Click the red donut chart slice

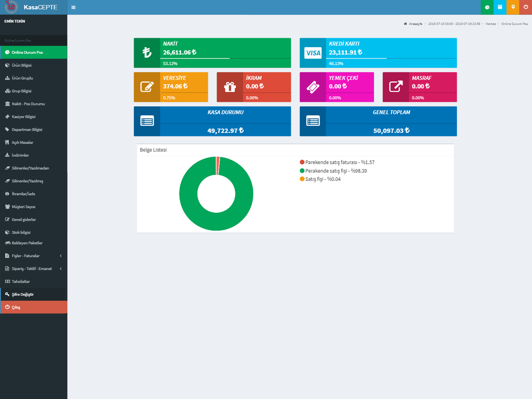[218, 166]
